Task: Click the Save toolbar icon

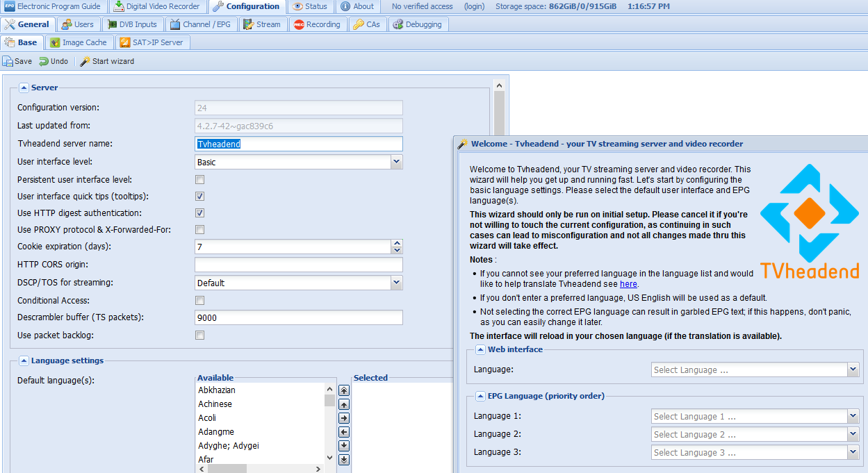Action: [17, 61]
